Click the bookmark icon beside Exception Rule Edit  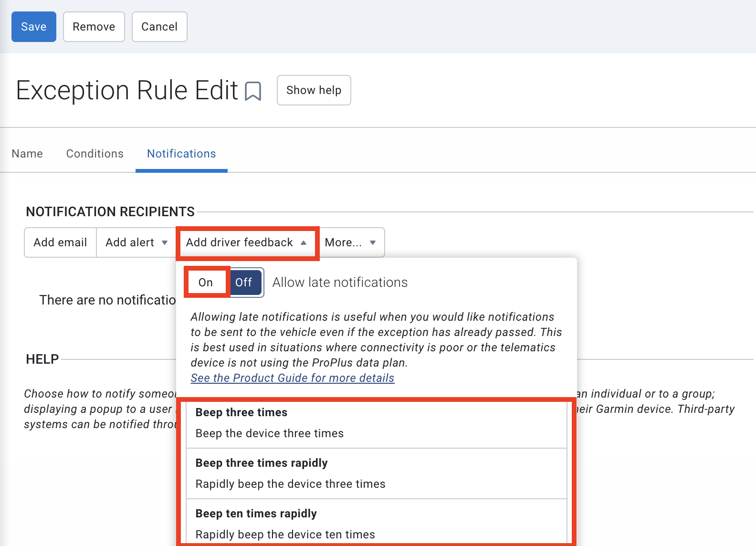(x=253, y=91)
